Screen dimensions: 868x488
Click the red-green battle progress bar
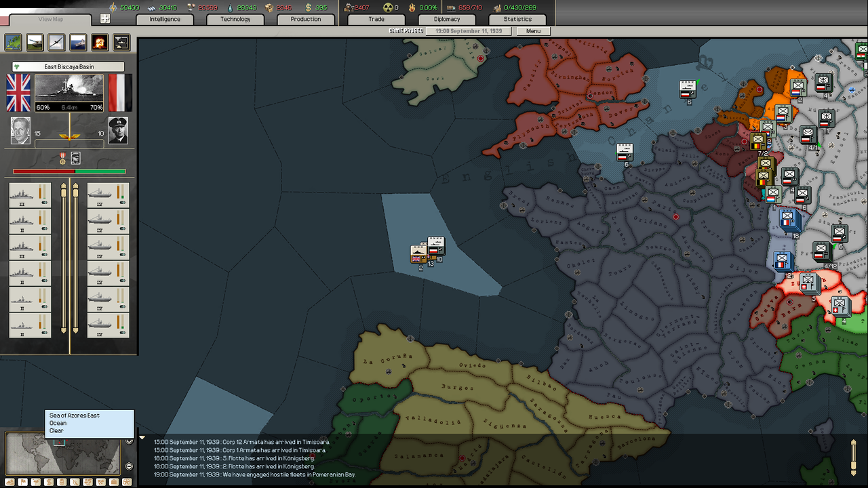[69, 171]
